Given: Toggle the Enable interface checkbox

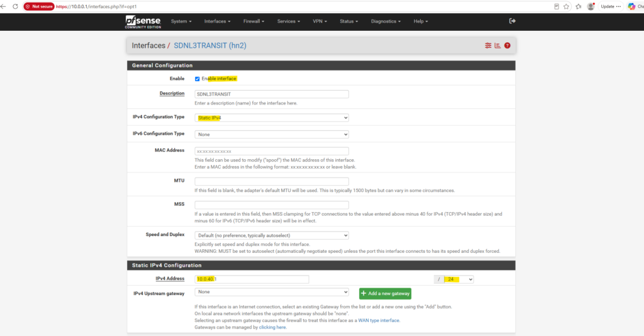Looking at the screenshot, I should (197, 79).
